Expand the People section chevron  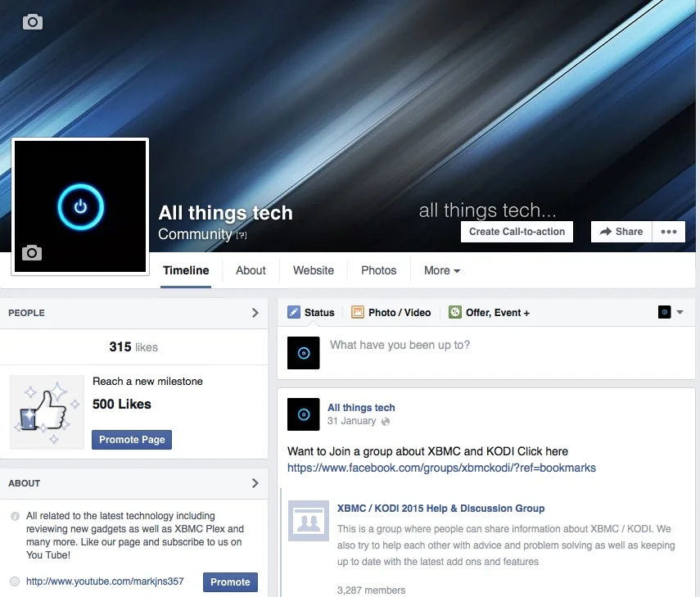pos(255,313)
